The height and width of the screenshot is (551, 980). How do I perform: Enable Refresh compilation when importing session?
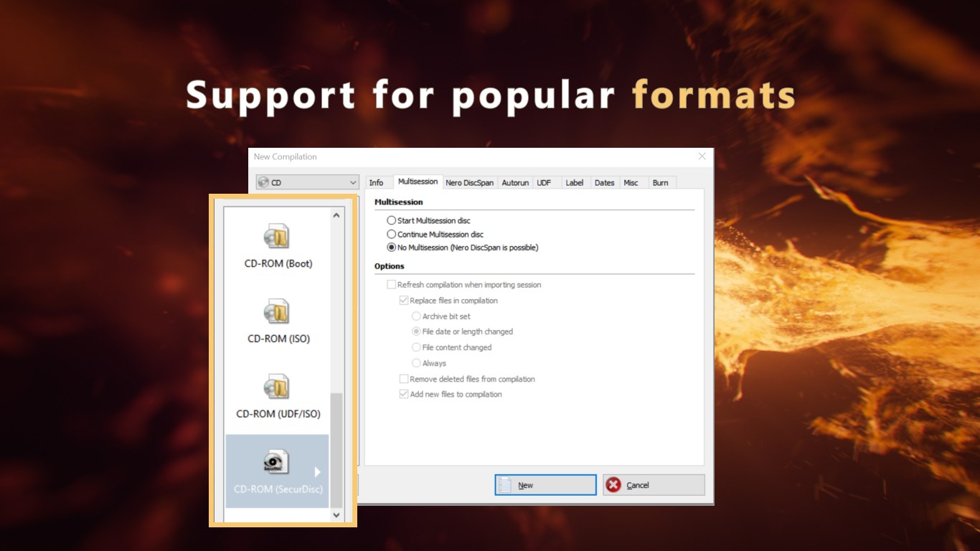coord(392,284)
